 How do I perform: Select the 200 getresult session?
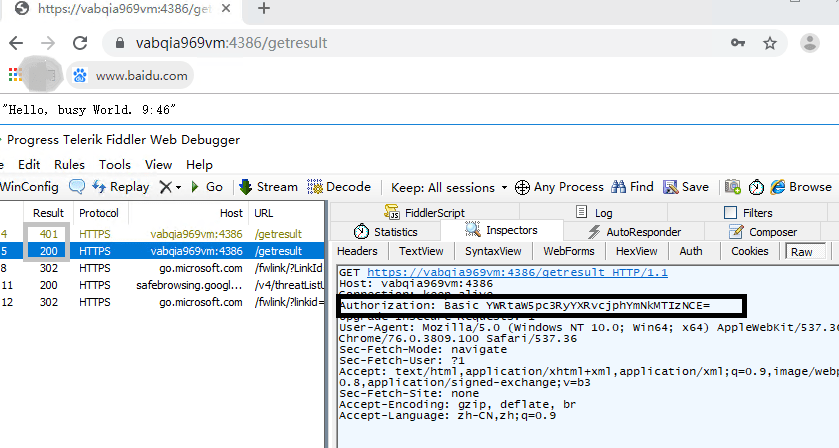[x=162, y=251]
